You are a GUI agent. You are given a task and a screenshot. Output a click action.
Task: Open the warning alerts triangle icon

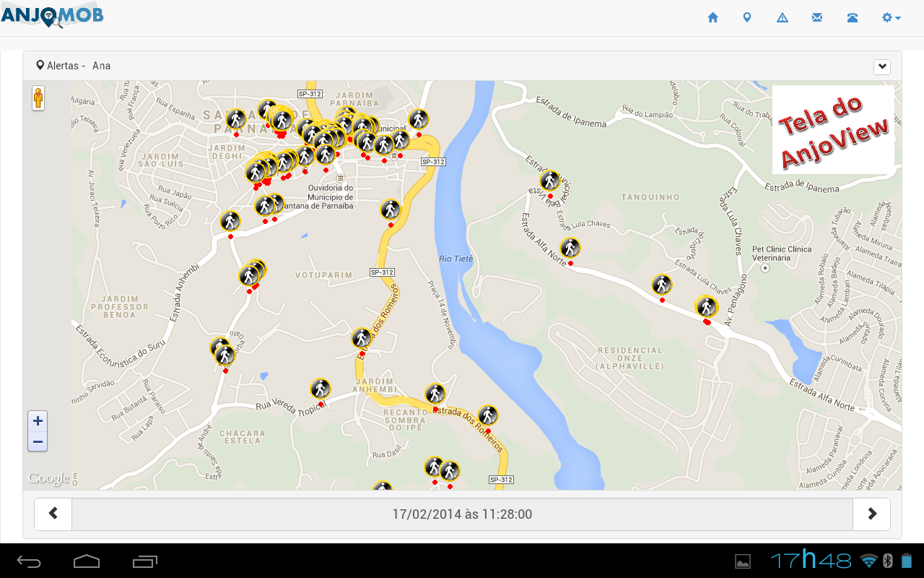[783, 17]
